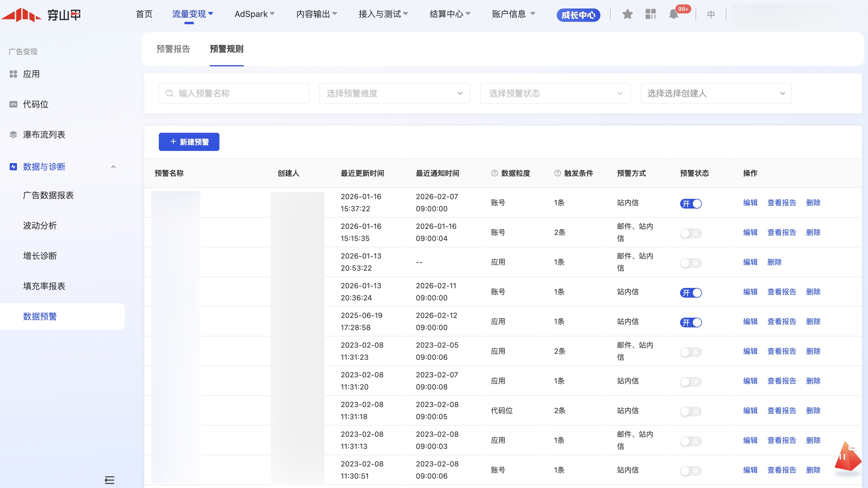Image resolution: width=868 pixels, height=488 pixels.
Task: Click the 新建预警 button
Action: [189, 142]
